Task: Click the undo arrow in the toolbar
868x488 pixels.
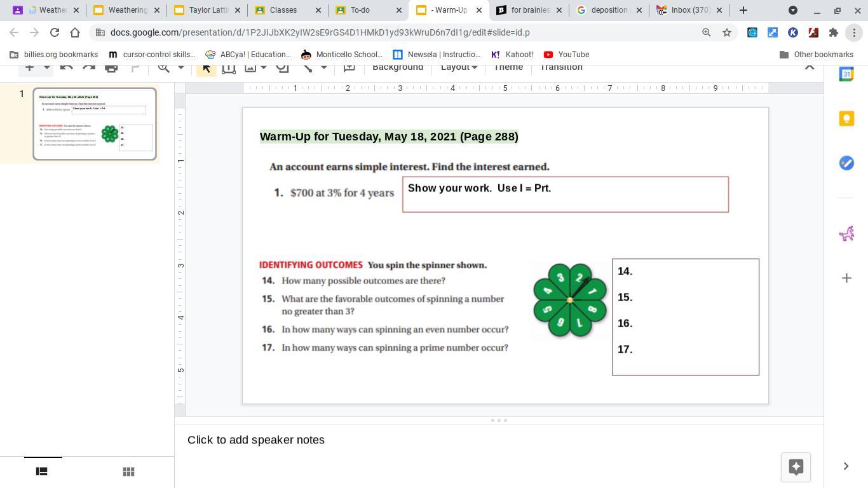Action: pos(66,67)
